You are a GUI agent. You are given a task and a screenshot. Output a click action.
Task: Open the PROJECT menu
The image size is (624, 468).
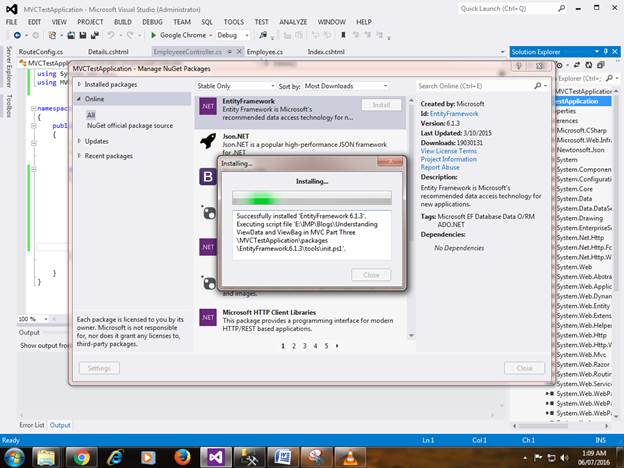pyautogui.click(x=90, y=22)
